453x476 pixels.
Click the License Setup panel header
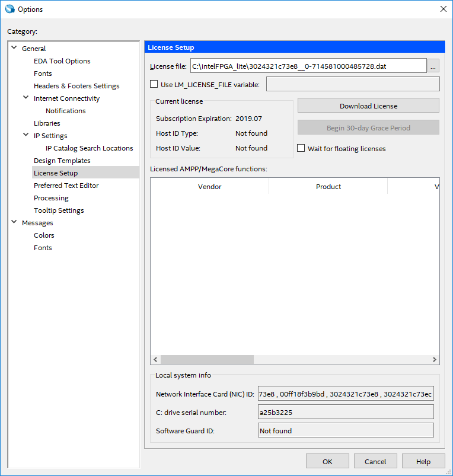point(295,47)
